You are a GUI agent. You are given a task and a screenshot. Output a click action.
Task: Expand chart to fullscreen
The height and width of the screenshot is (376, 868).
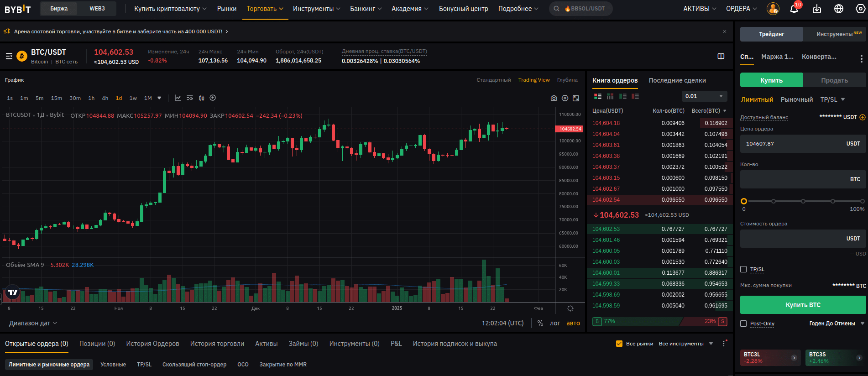coord(576,98)
